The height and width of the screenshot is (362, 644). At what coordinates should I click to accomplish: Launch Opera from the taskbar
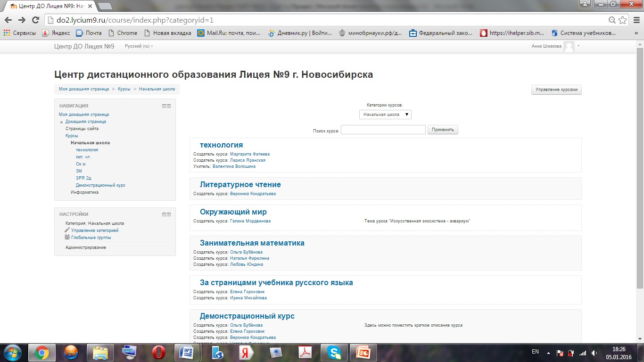click(158, 352)
